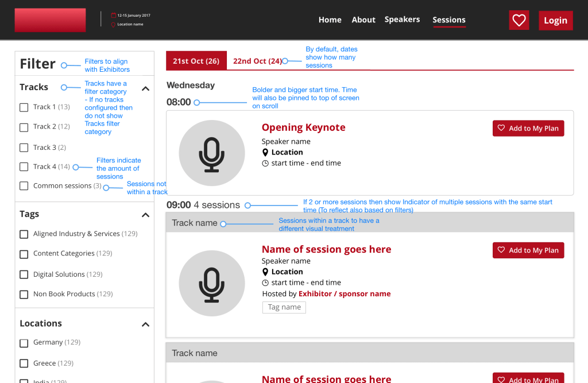
Task: Click the blue annotation marker beside Filter heading
Action: [x=64, y=65]
